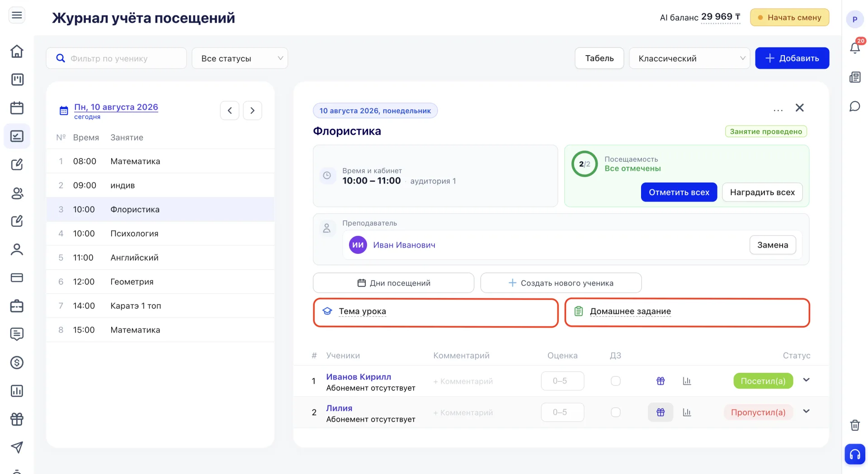868x474 pixels.
Task: Open the P profile avatar
Action: coord(855,19)
